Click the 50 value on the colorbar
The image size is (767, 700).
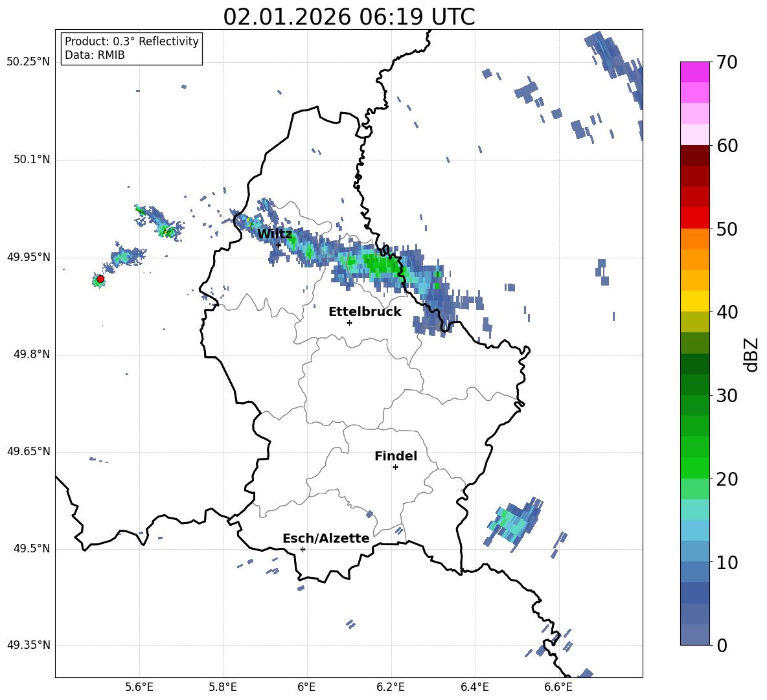click(x=727, y=229)
